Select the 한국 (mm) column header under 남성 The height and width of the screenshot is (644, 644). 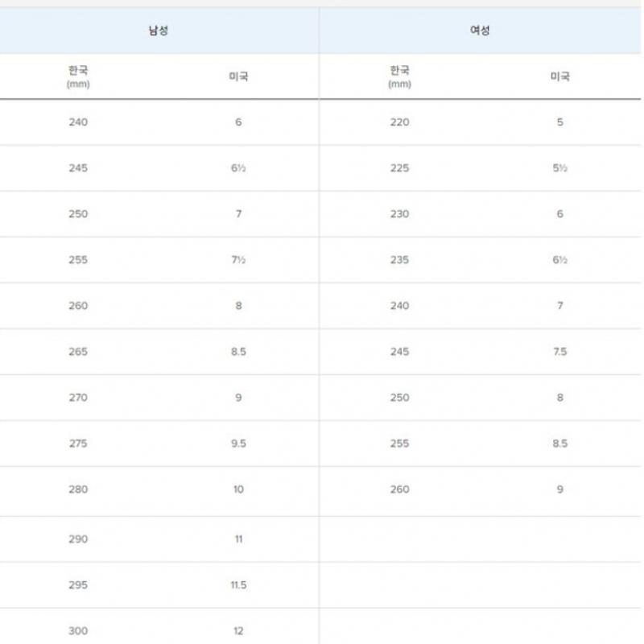[x=78, y=76]
